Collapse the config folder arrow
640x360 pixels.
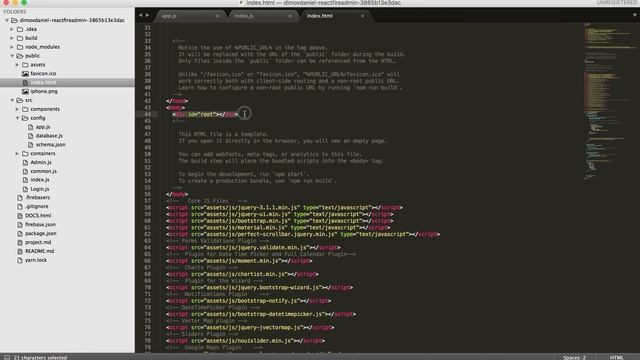coord(17,118)
